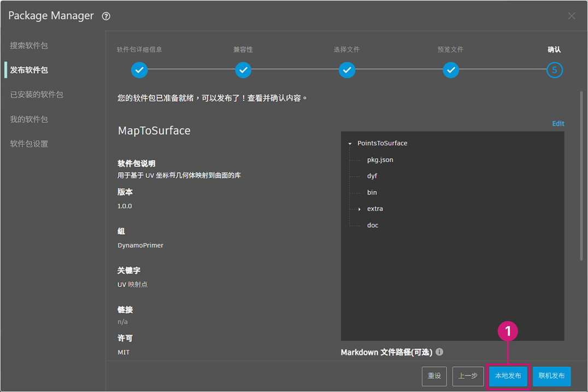Click the 联机发布 button
This screenshot has width=588, height=392.
(551, 376)
